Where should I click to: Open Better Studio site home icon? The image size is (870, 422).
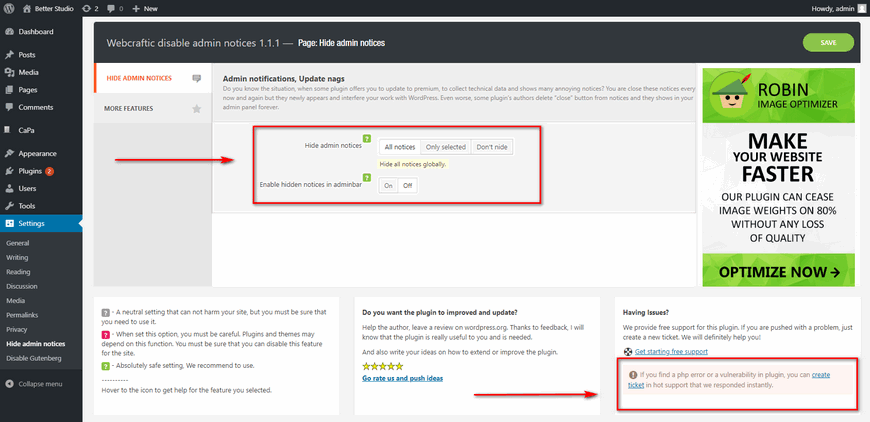pyautogui.click(x=27, y=8)
